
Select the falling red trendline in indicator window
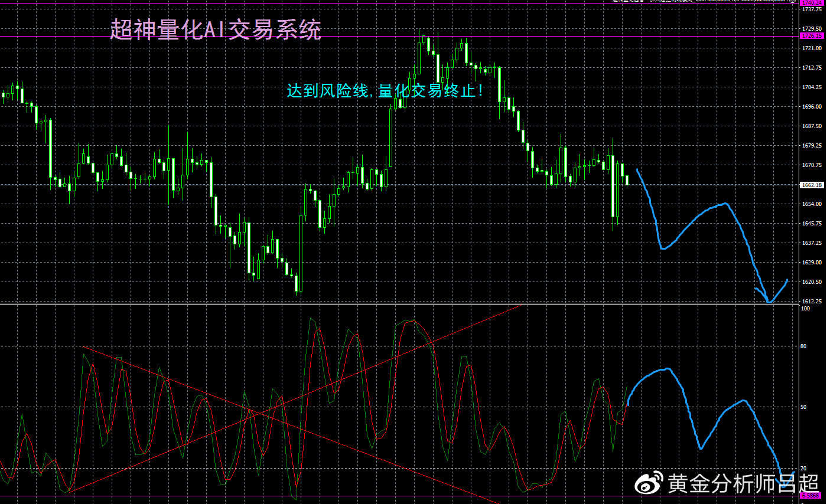click(292, 426)
